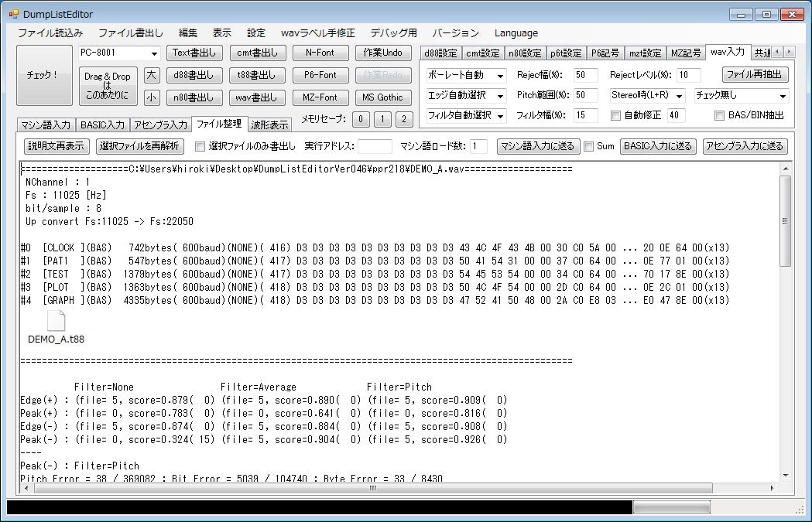Click the アセンブラ入力に送る button

pos(745,146)
